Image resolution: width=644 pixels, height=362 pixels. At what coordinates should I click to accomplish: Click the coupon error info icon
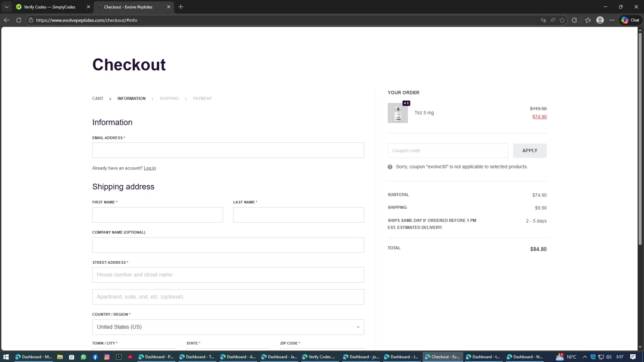pyautogui.click(x=390, y=167)
